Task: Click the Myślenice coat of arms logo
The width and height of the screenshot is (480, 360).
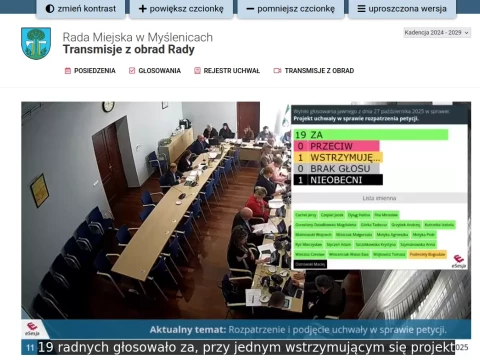Action: (x=36, y=43)
